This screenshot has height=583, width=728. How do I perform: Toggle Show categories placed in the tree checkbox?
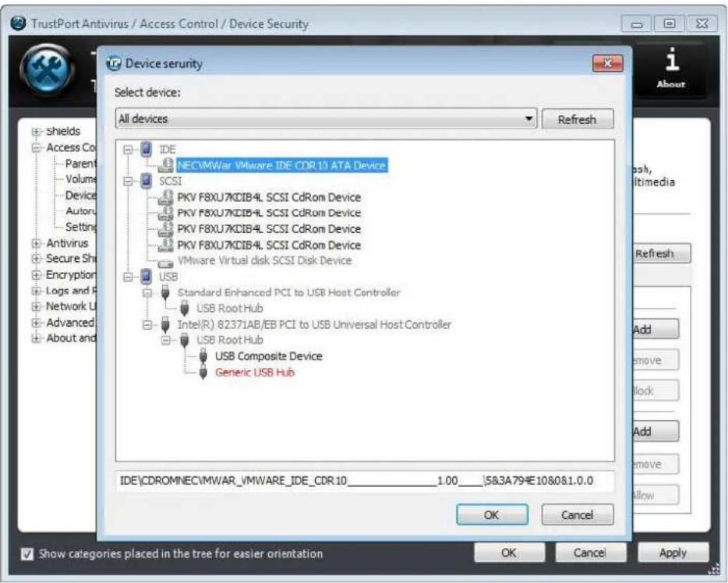(27, 553)
